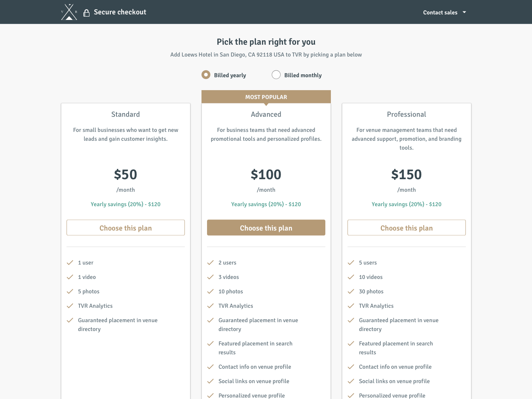Click the MOST POPULAR banner tab

tap(266, 97)
